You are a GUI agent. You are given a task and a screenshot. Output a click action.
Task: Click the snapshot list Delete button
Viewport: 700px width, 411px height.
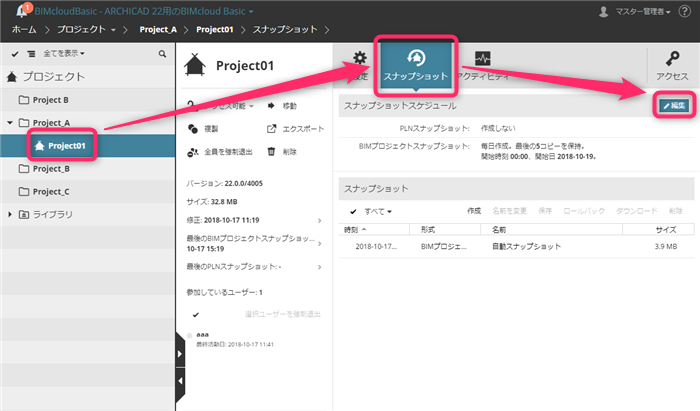(675, 211)
